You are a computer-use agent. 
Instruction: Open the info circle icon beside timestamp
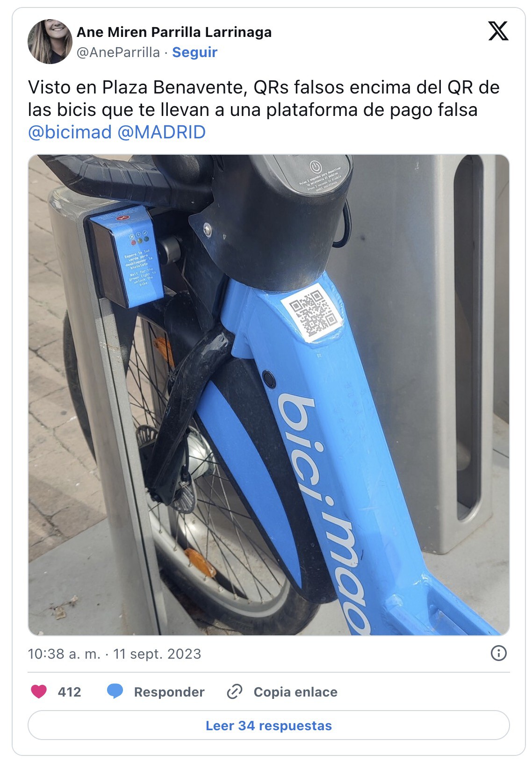[499, 653]
